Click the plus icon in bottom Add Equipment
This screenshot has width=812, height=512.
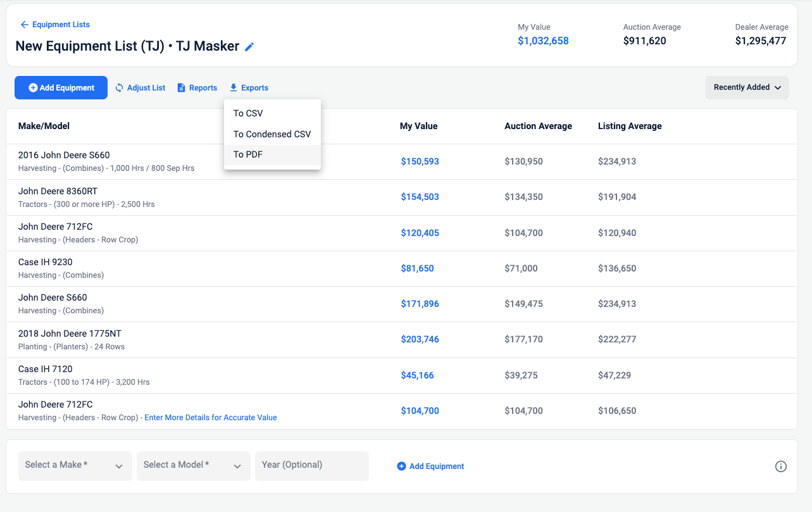click(x=401, y=466)
